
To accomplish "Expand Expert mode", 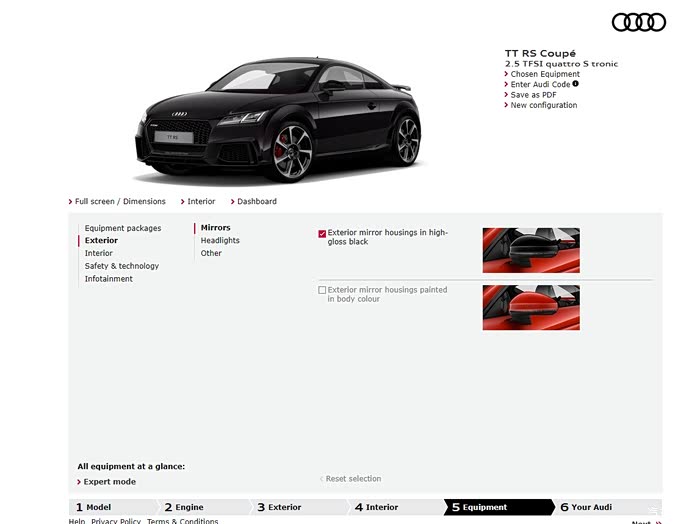I will coord(109,482).
